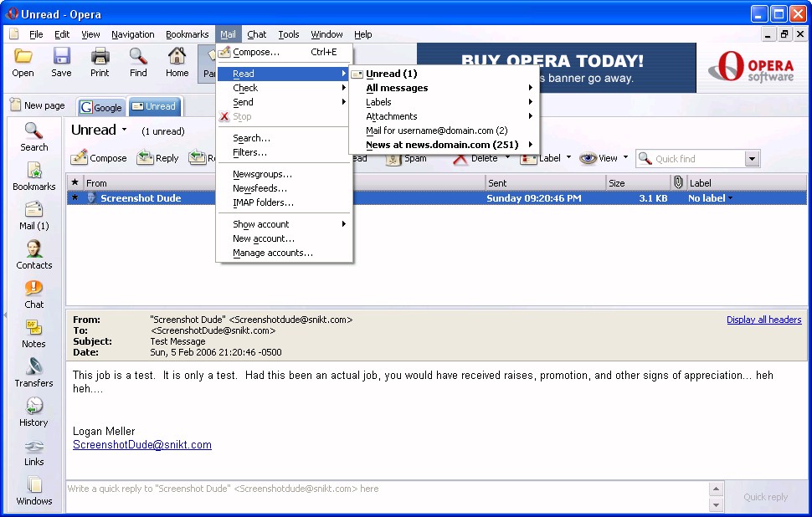Open the Unread heading dropdown arrow
The width and height of the screenshot is (812, 517).
tap(124, 130)
